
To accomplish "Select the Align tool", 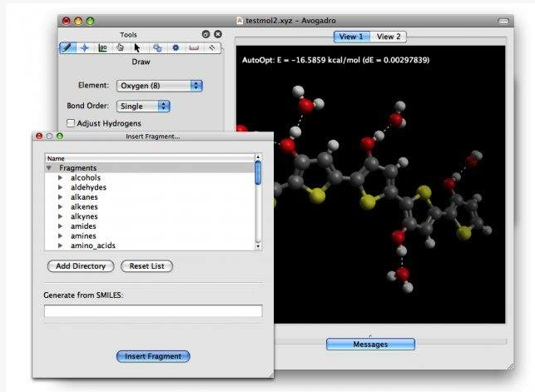I will click(212, 47).
